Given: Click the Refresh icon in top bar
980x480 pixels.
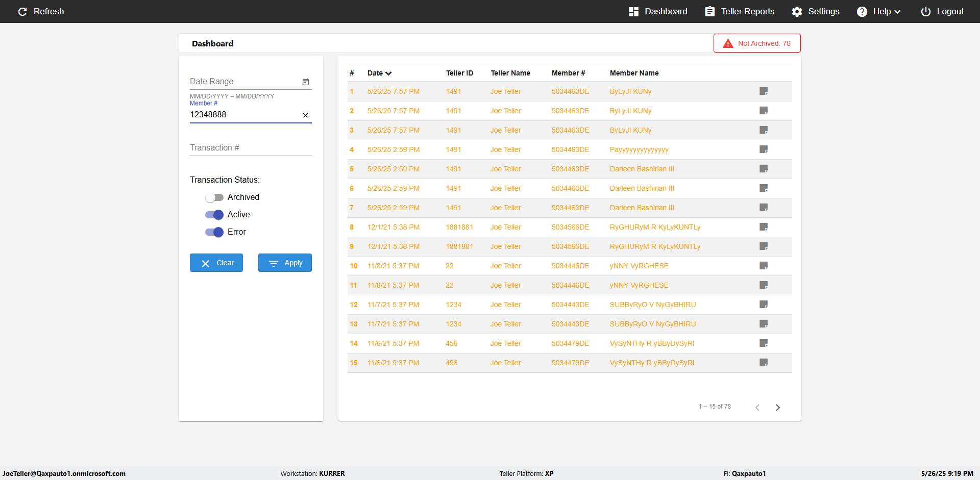Looking at the screenshot, I should [22, 11].
